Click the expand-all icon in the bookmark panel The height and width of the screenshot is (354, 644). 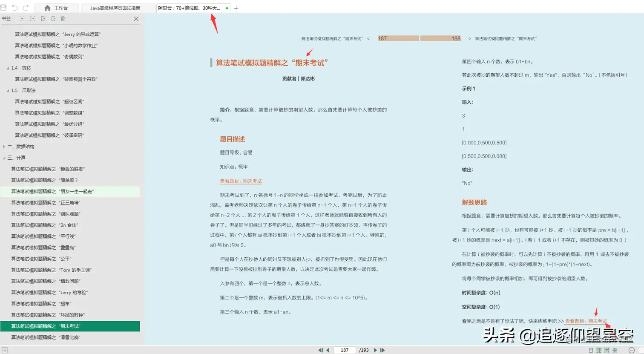click(22, 19)
